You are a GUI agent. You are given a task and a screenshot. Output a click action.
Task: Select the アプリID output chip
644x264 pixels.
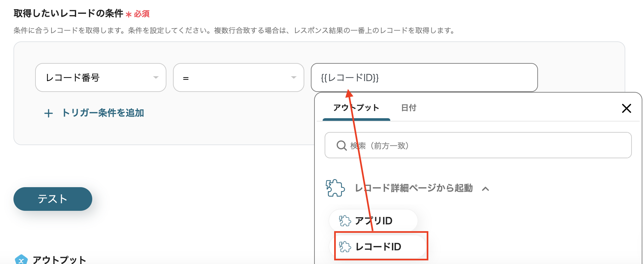(373, 221)
